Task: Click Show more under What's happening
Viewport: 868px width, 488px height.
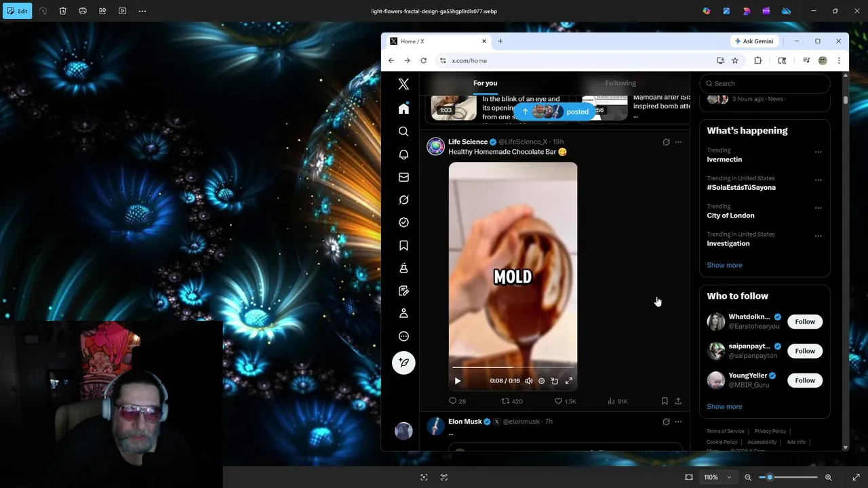Action: (x=724, y=265)
